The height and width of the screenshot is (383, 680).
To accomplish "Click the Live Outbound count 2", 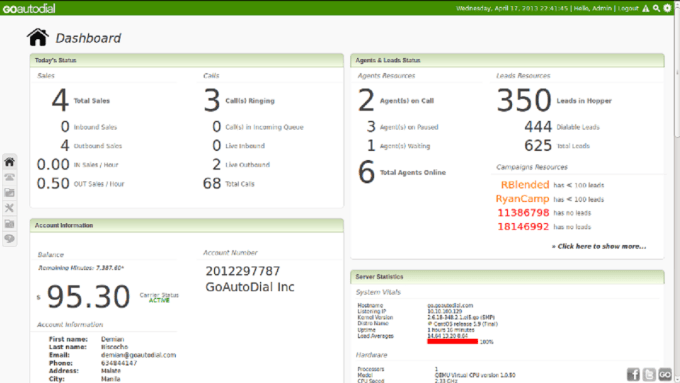I will point(216,164).
